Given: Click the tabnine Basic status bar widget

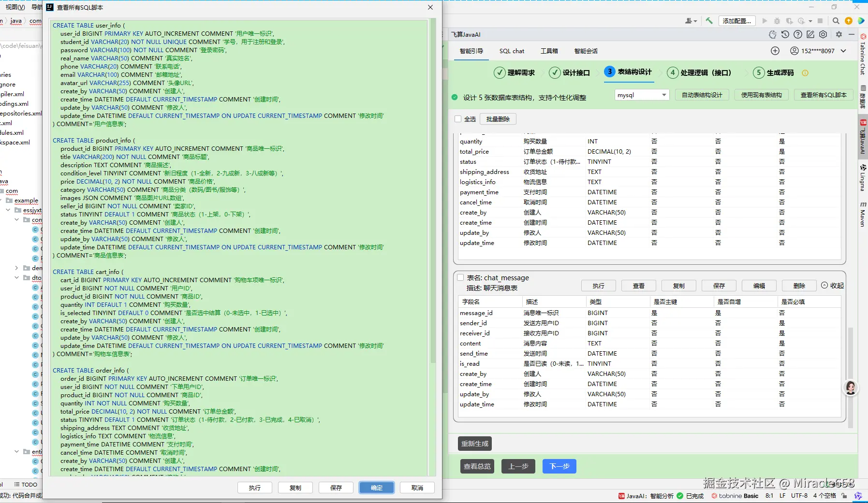Looking at the screenshot, I should pyautogui.click(x=735, y=496).
